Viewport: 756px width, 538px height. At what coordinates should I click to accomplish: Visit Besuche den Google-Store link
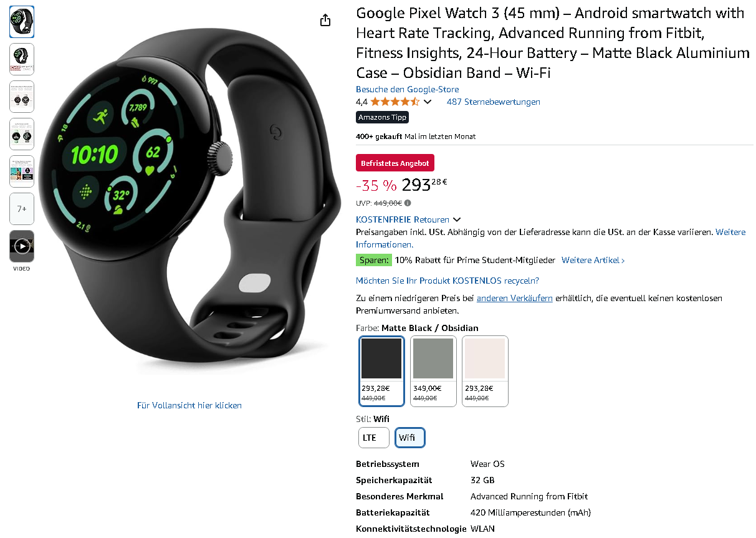(x=408, y=89)
